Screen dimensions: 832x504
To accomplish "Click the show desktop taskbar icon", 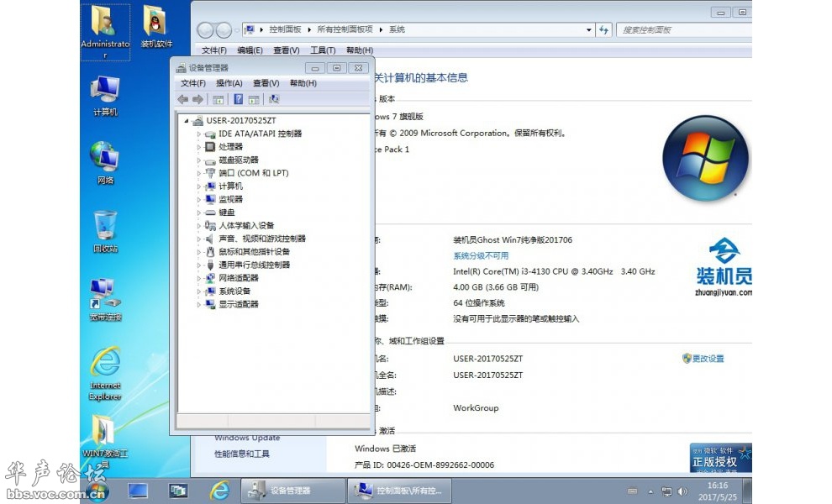I will click(138, 491).
